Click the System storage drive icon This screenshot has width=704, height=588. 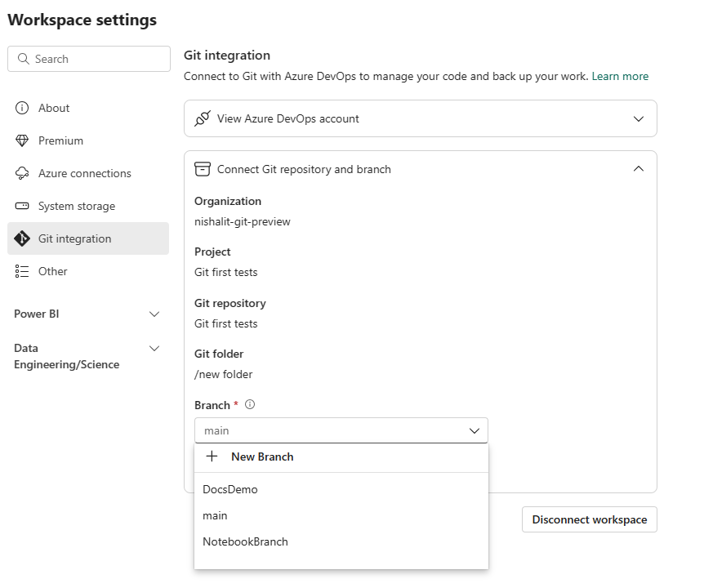click(22, 206)
